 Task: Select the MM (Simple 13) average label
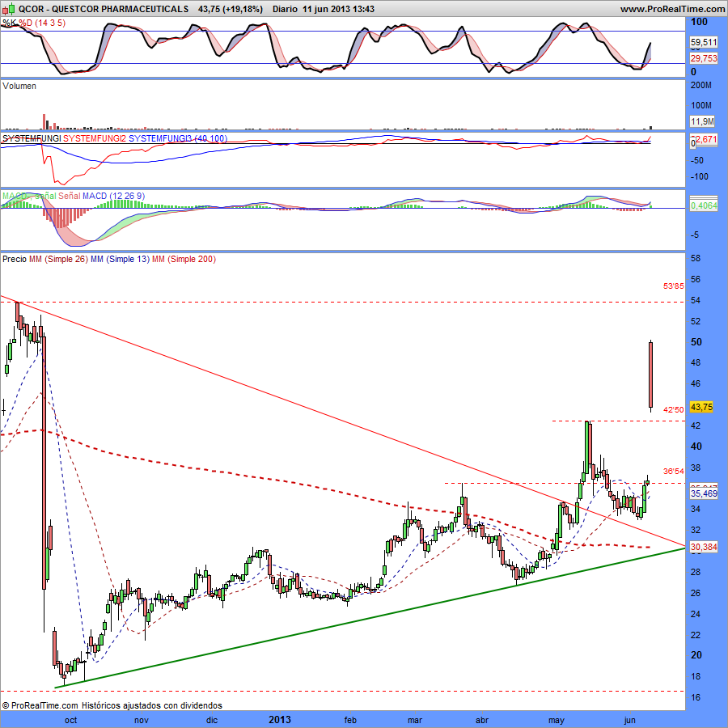tap(121, 259)
